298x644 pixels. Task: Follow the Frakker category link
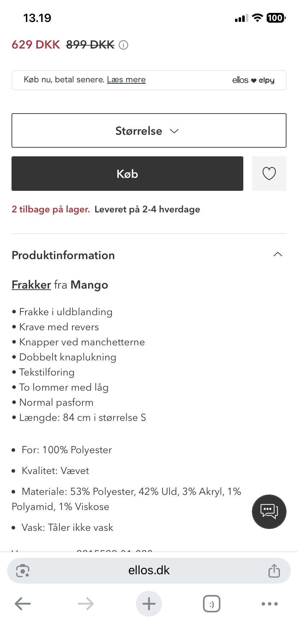coord(31,285)
